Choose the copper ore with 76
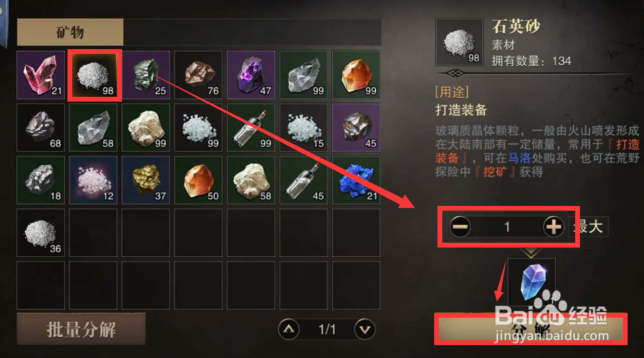This screenshot has width=644, height=358. pyautogui.click(x=198, y=75)
